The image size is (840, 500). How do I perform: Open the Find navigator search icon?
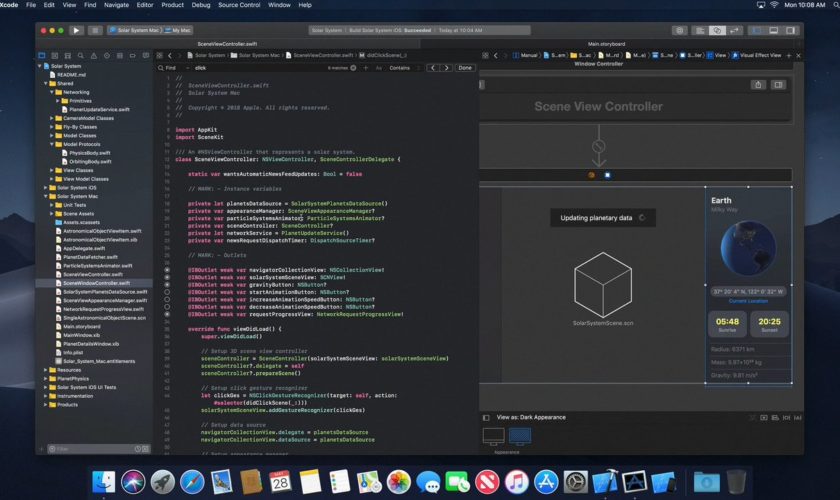(x=81, y=56)
